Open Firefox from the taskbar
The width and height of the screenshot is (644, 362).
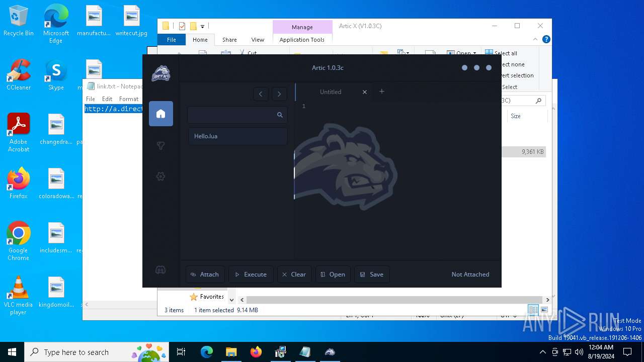click(x=256, y=352)
